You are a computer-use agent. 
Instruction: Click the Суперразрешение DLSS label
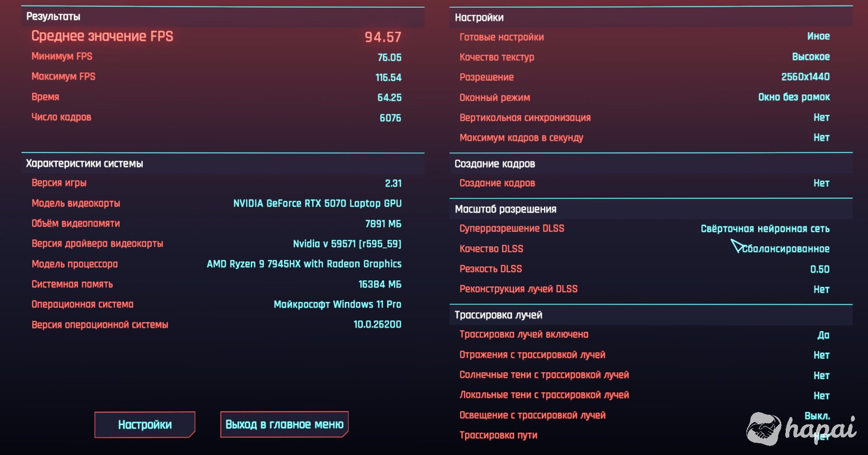point(512,228)
